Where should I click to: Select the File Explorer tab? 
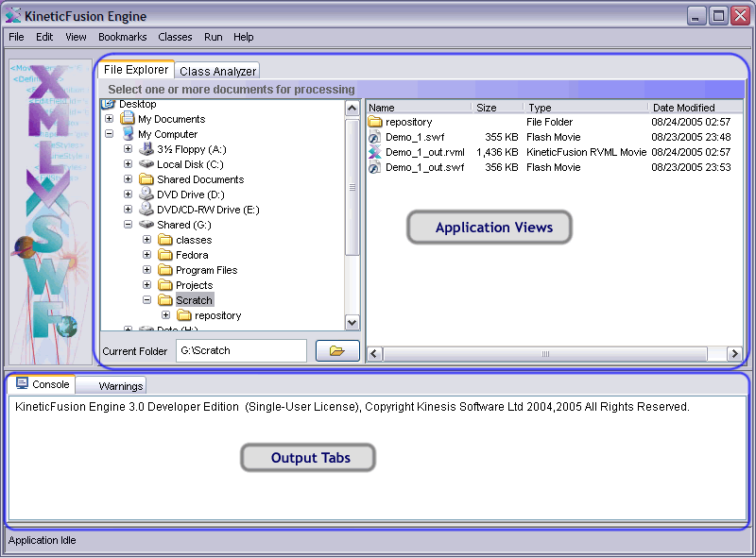(x=136, y=69)
